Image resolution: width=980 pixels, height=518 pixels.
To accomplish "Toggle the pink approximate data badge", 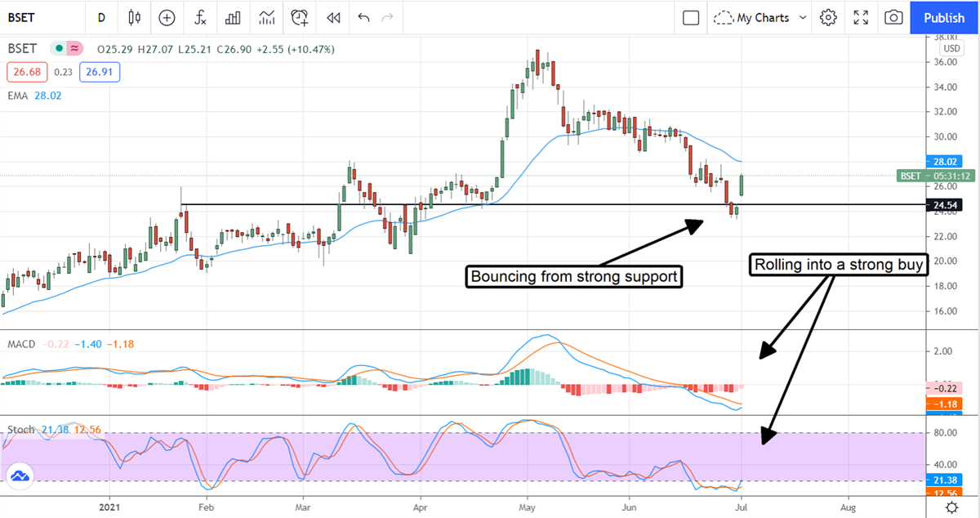I will pyautogui.click(x=75, y=49).
